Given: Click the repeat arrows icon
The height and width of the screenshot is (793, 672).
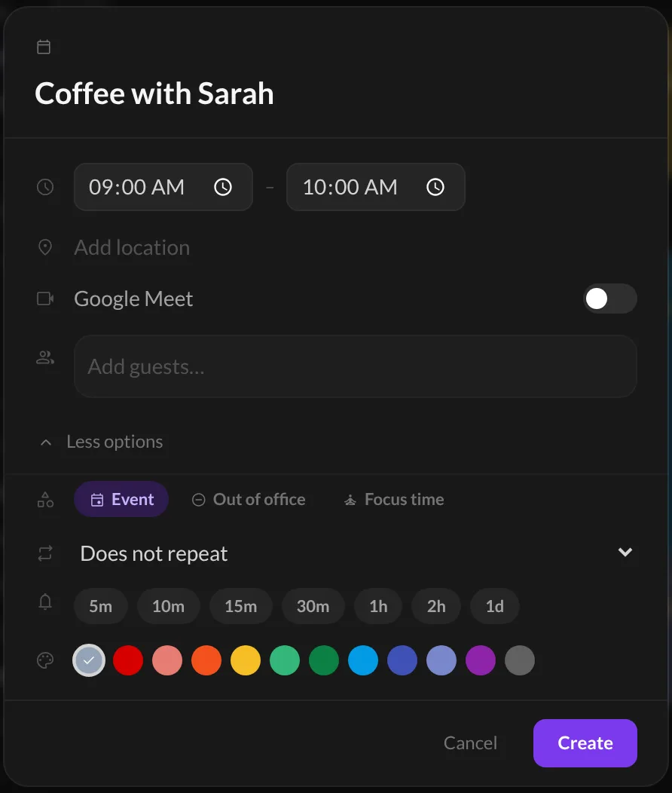Looking at the screenshot, I should point(45,553).
